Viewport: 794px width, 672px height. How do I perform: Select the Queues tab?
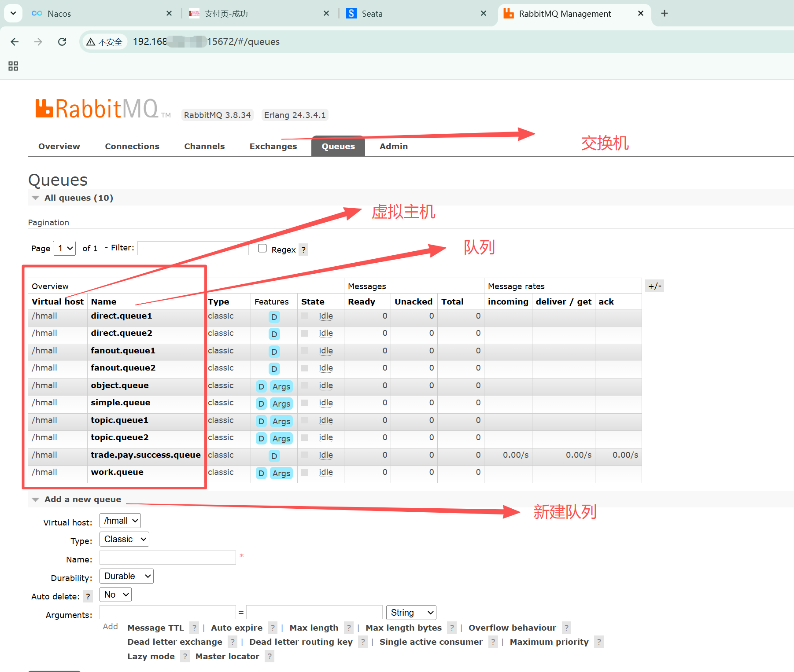338,146
